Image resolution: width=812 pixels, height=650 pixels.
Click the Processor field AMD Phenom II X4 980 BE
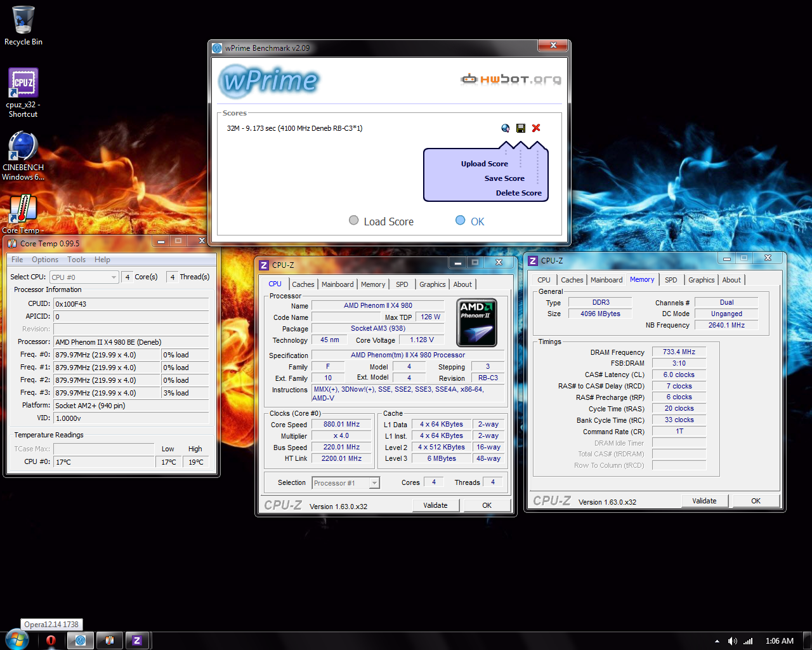coord(131,342)
